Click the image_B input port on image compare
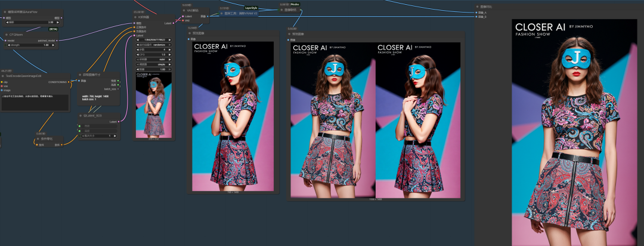 476,17
